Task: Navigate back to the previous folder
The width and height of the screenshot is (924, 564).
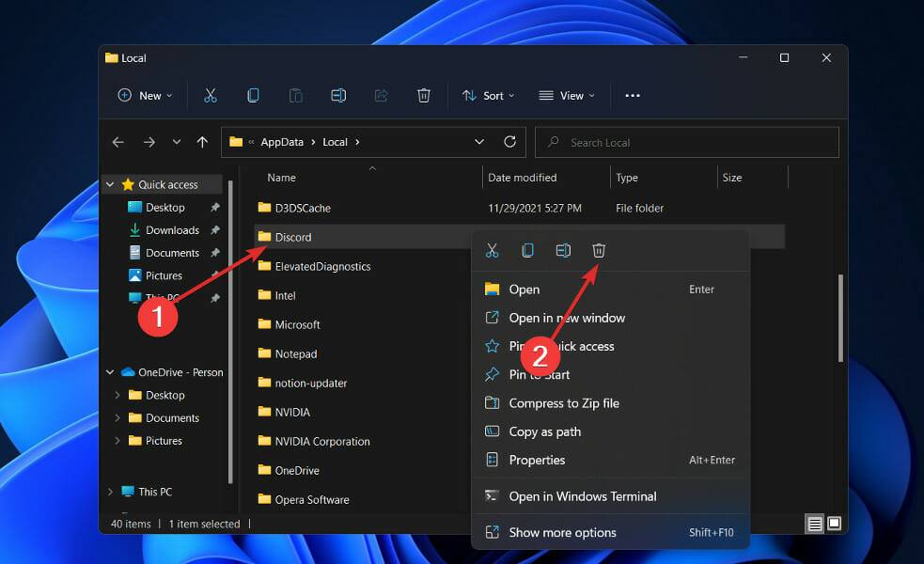Action: pos(117,141)
